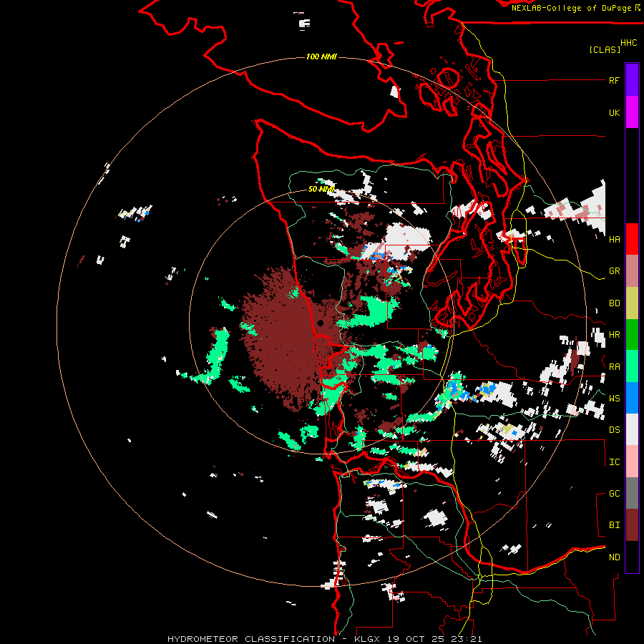
Task: Click the "DS" legend label
Action: tap(614, 430)
